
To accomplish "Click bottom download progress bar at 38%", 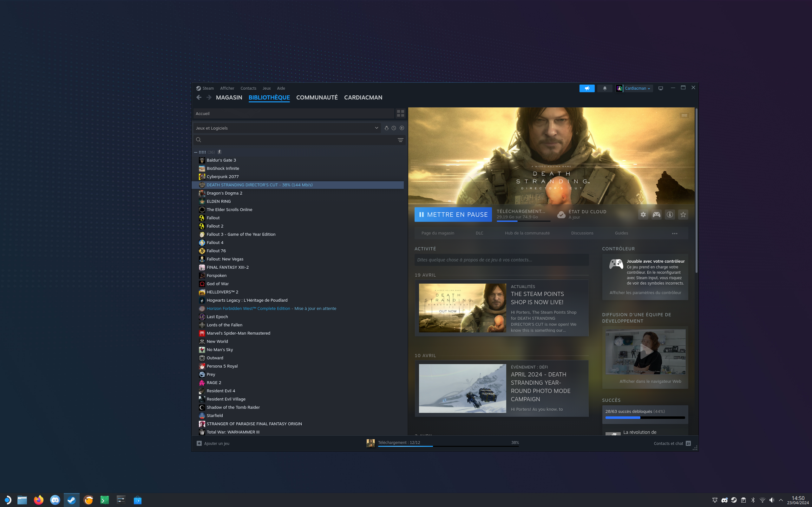I will pos(448,446).
